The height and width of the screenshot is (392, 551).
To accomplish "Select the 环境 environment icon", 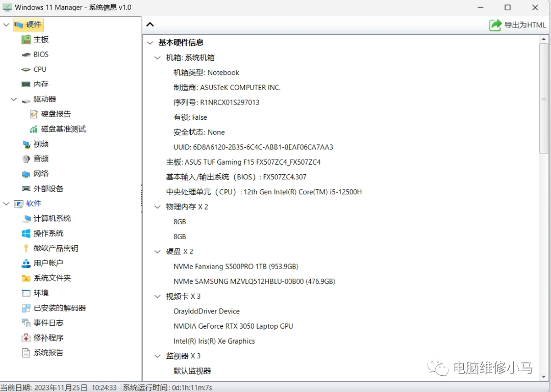I will point(26,293).
